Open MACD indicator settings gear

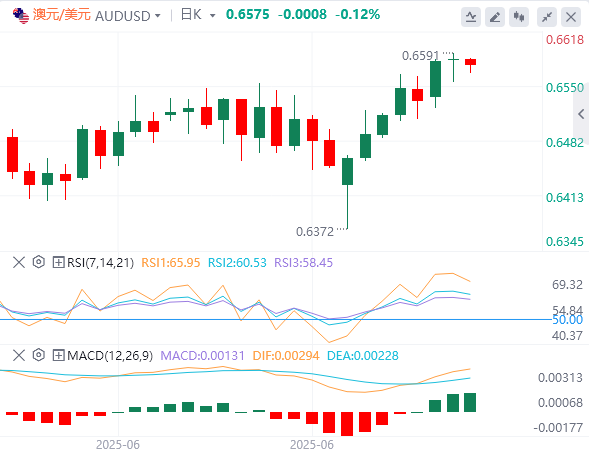pyautogui.click(x=39, y=355)
